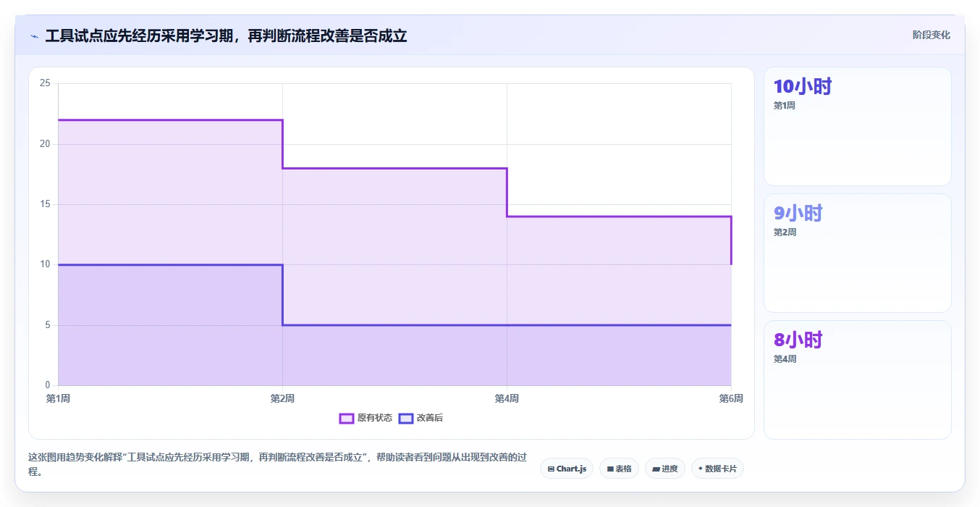Click the 20 y-axis label

45,143
